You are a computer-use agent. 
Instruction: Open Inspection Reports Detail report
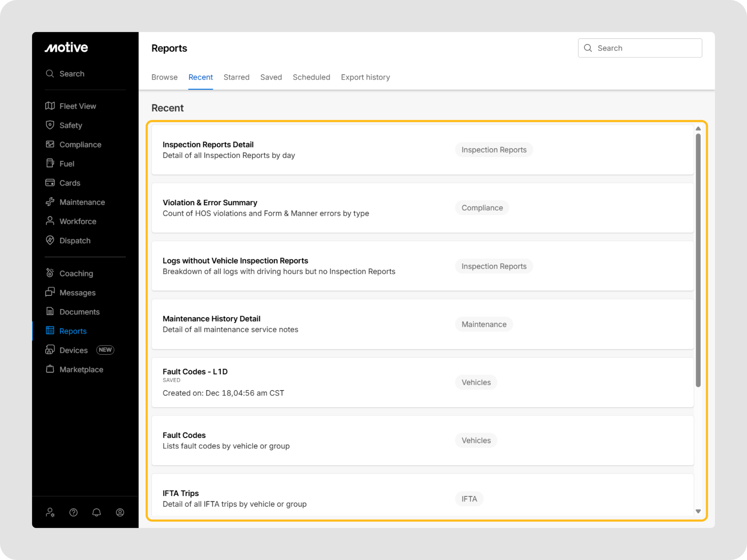(x=208, y=145)
